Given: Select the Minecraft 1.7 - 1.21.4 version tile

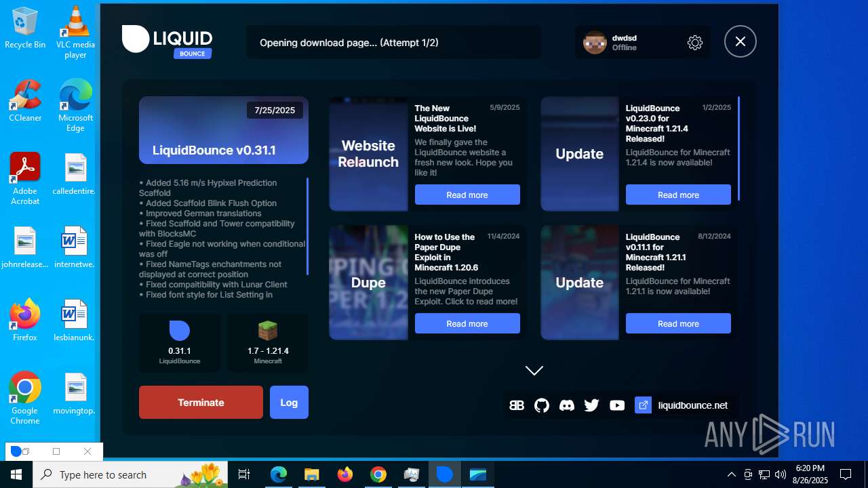Looking at the screenshot, I should (x=268, y=343).
